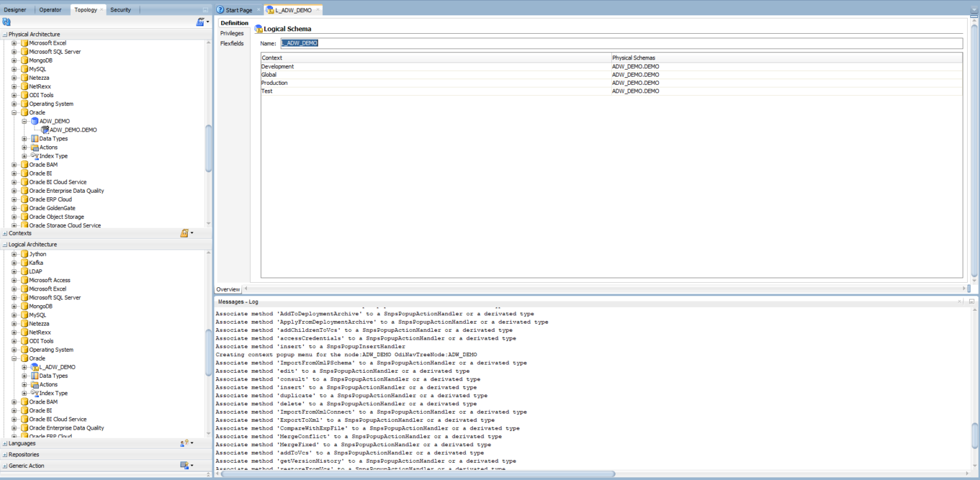Click the Start Page help icon on its tab
Viewport: 980px width, 480px height.
[220, 10]
